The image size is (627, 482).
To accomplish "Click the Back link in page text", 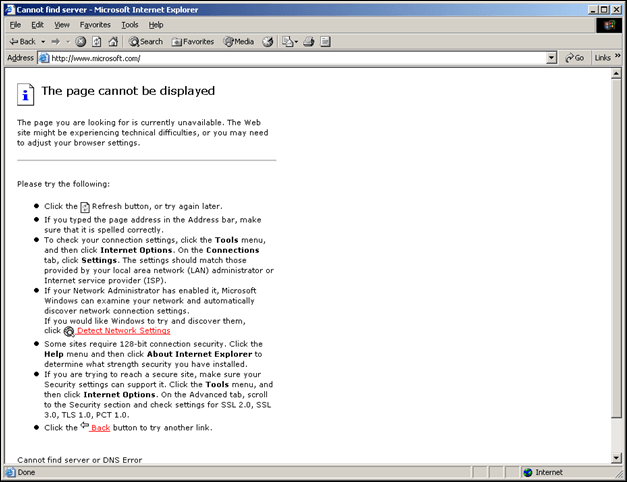I will tap(100, 428).
